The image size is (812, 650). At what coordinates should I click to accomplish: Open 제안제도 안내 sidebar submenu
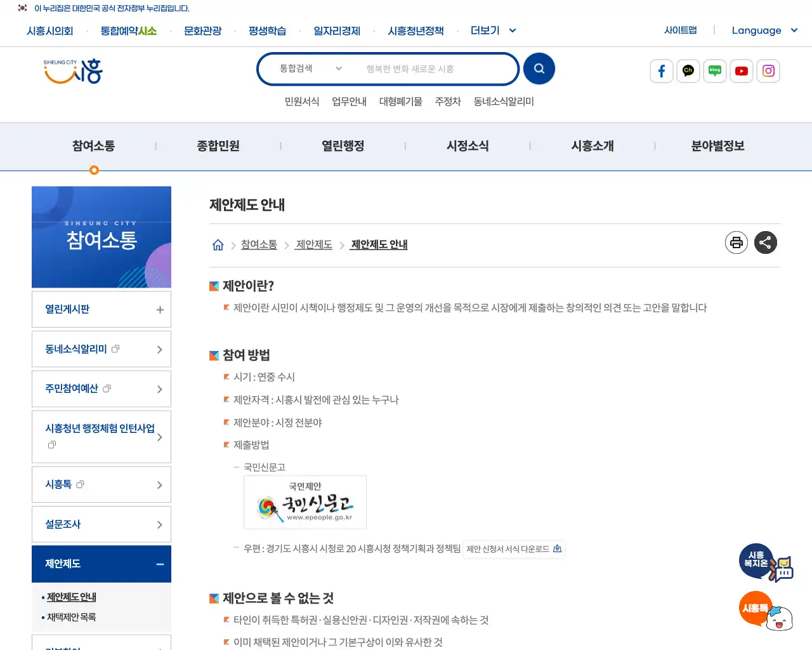pos(72,597)
